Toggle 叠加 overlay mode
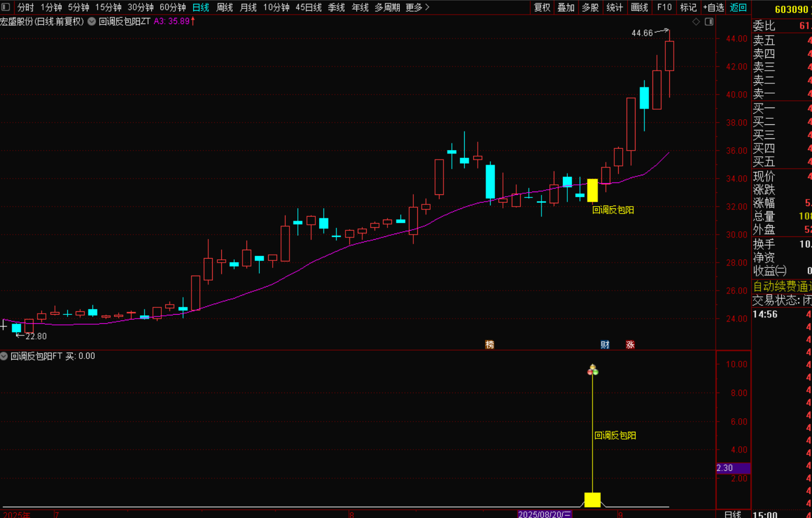The height and width of the screenshot is (518, 812). pos(566,7)
